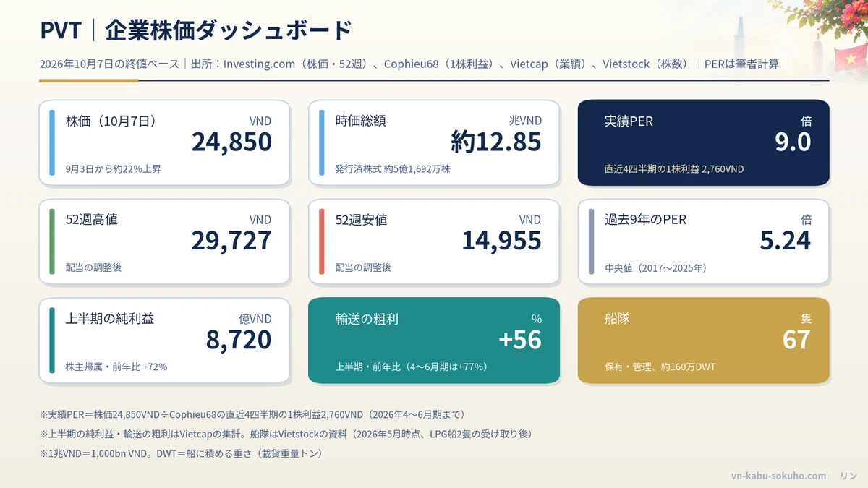
Task: Click the footnote starting ※実績PER＝株価24,850VND
Action: click(252, 415)
